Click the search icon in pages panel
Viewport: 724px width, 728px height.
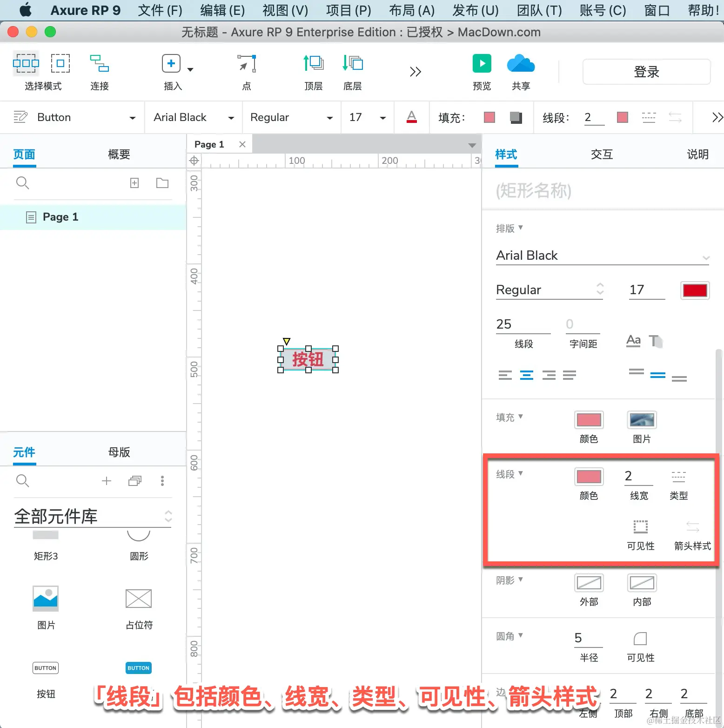pyautogui.click(x=22, y=183)
